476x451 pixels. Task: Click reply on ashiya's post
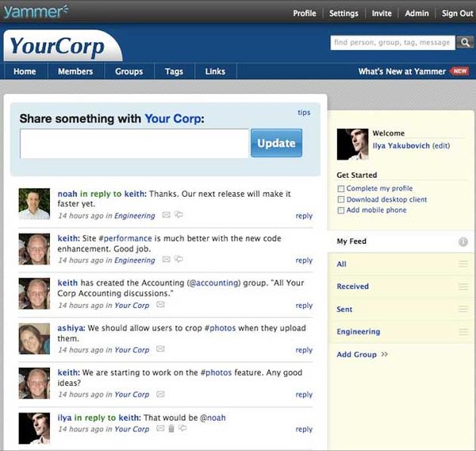click(304, 350)
